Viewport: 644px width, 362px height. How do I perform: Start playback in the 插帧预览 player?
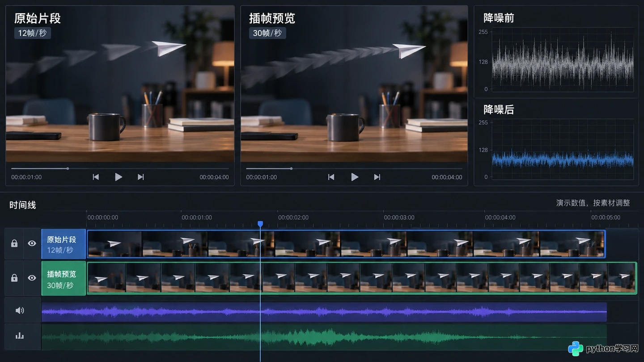click(x=355, y=177)
